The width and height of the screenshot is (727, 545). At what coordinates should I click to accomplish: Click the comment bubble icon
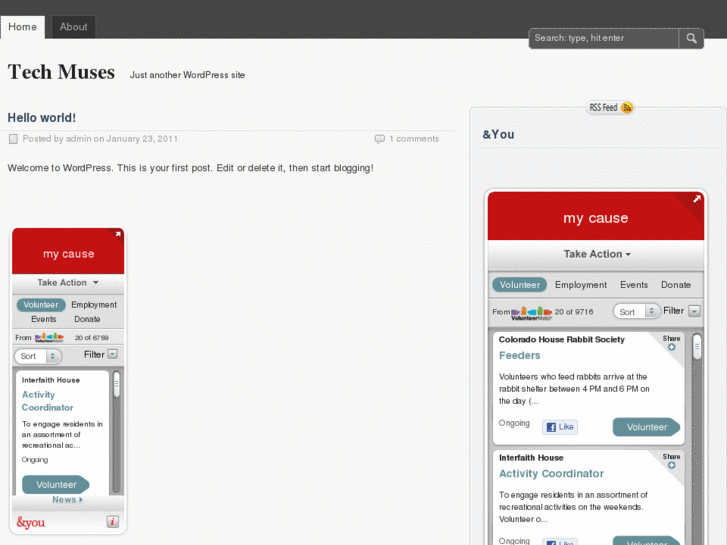pyautogui.click(x=379, y=139)
